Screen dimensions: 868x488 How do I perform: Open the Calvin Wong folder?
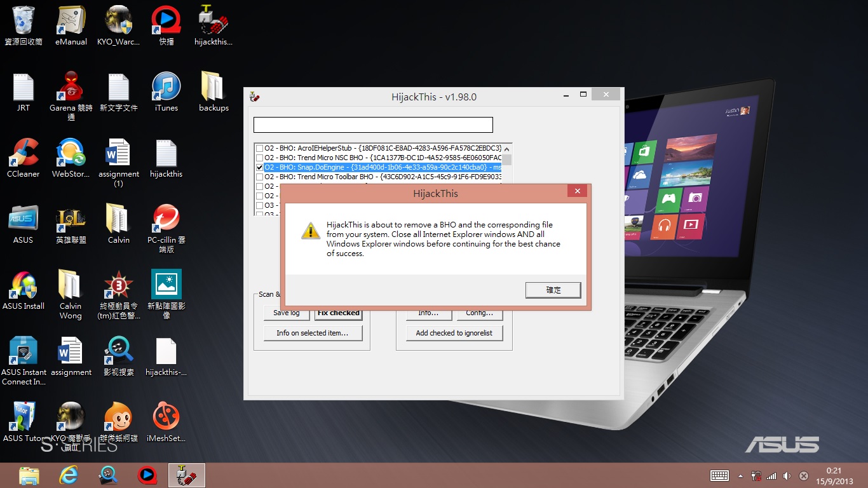click(x=71, y=294)
